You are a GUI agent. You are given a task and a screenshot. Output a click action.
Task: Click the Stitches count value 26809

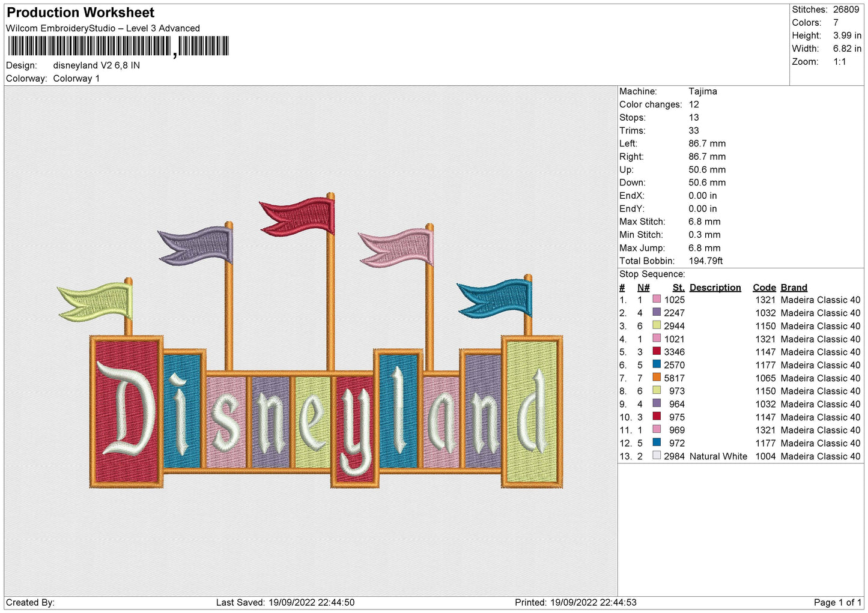846,10
